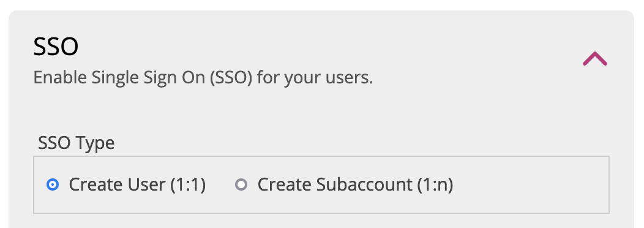The height and width of the screenshot is (228, 644).
Task: Click the empty gray radio circle
Action: point(241,184)
